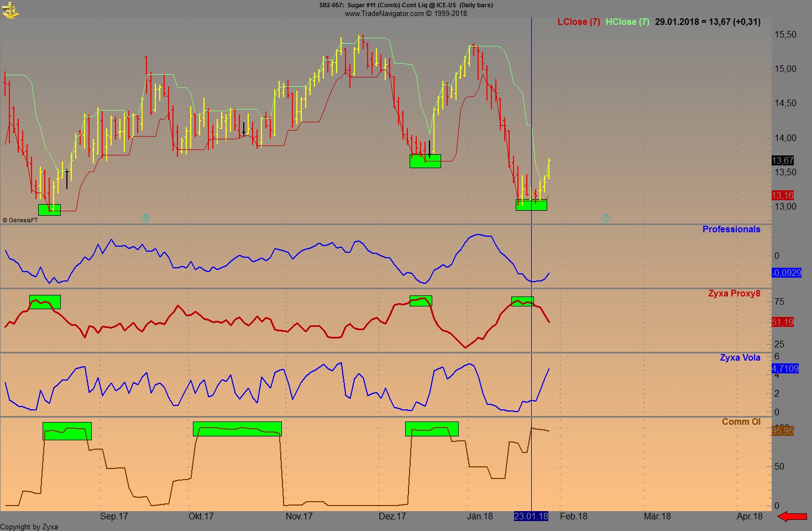Click the brown 95,95 value tag in Comm OI panel

[x=782, y=431]
